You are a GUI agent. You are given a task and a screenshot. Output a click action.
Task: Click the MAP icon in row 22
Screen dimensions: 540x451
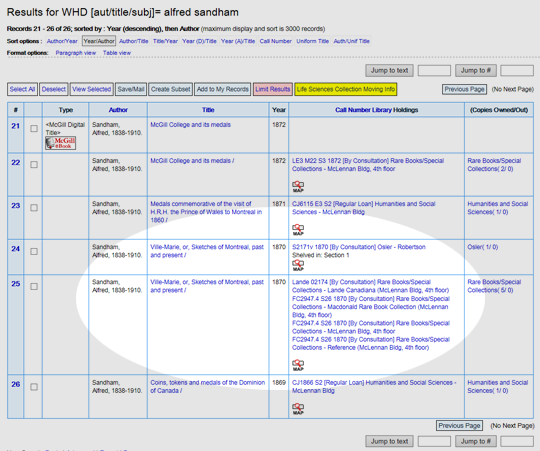coord(298,187)
